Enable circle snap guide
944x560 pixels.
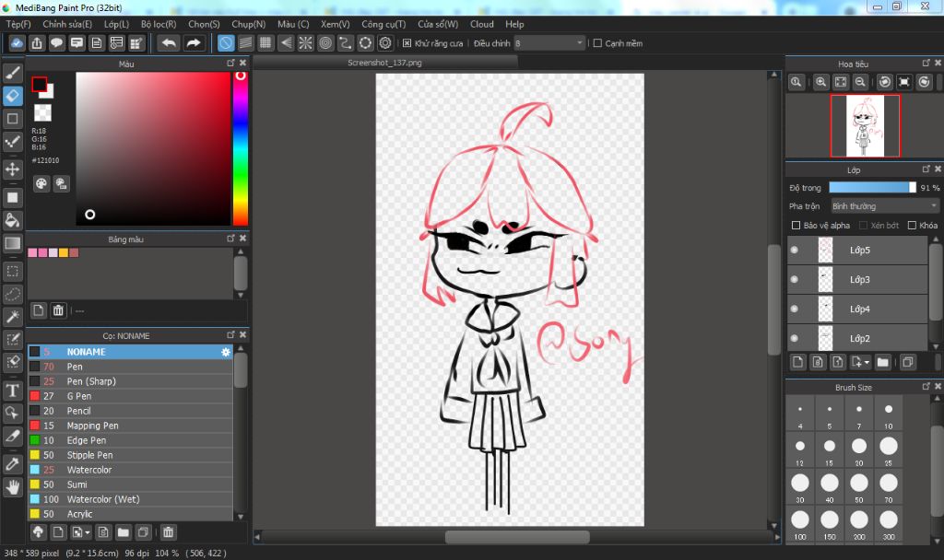pos(325,43)
